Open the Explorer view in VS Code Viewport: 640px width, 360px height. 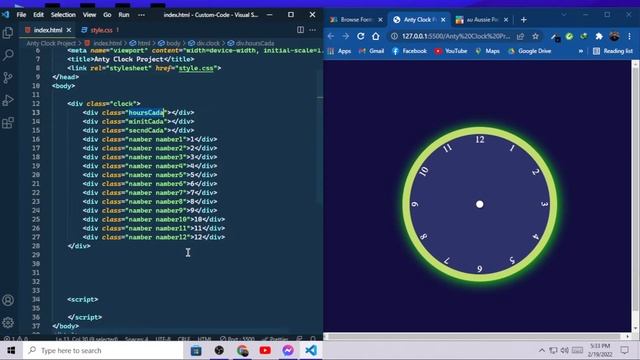[8, 33]
